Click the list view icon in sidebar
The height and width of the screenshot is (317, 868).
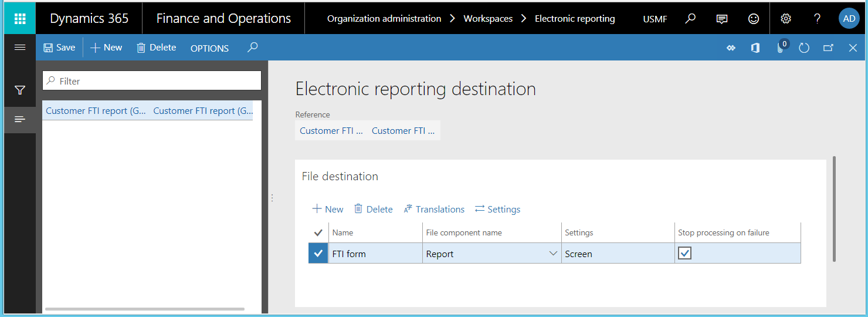point(20,119)
